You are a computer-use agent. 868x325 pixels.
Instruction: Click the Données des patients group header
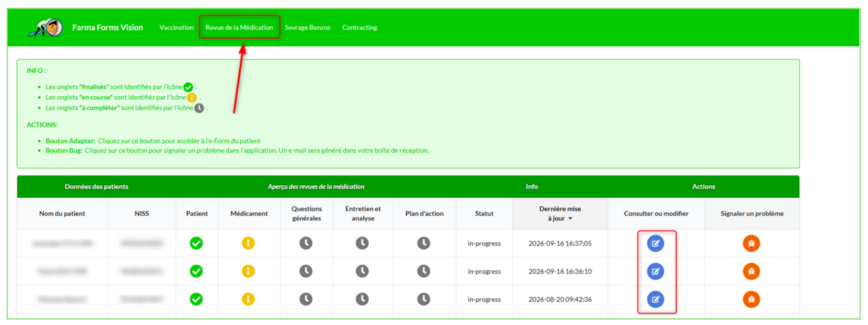pos(97,187)
